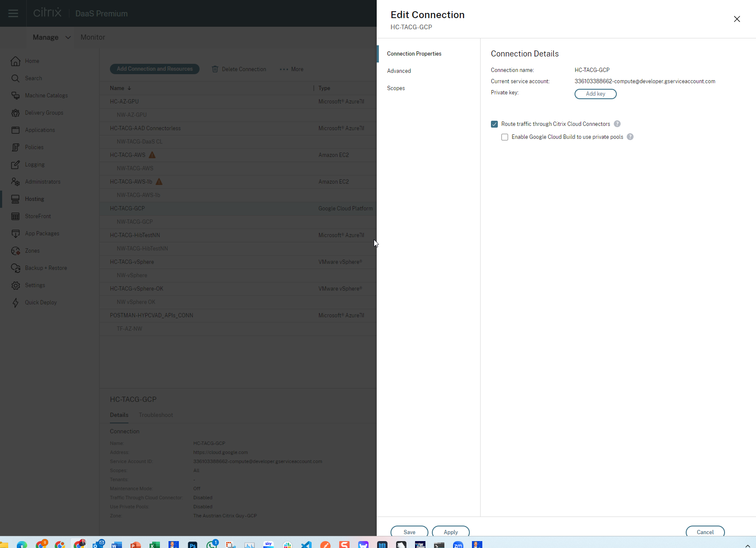Open the hamburger navigation menu

tap(13, 13)
